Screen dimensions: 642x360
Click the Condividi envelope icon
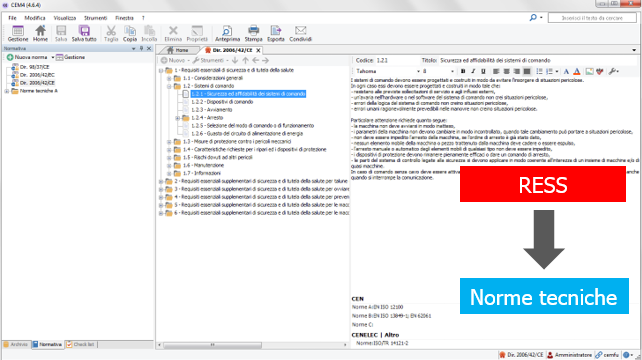click(301, 34)
